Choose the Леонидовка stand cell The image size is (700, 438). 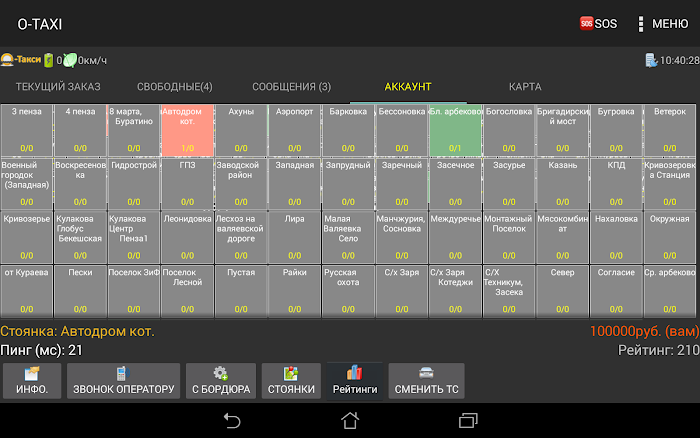point(188,237)
